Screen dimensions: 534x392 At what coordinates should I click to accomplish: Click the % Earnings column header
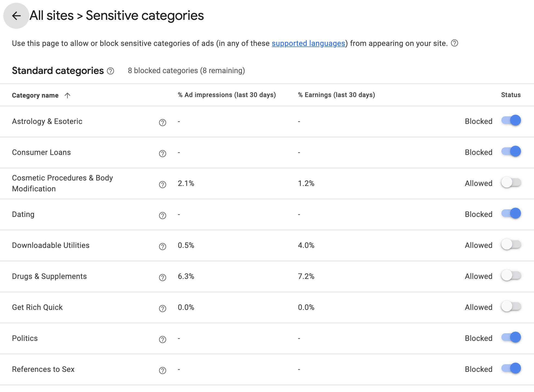pyautogui.click(x=336, y=95)
